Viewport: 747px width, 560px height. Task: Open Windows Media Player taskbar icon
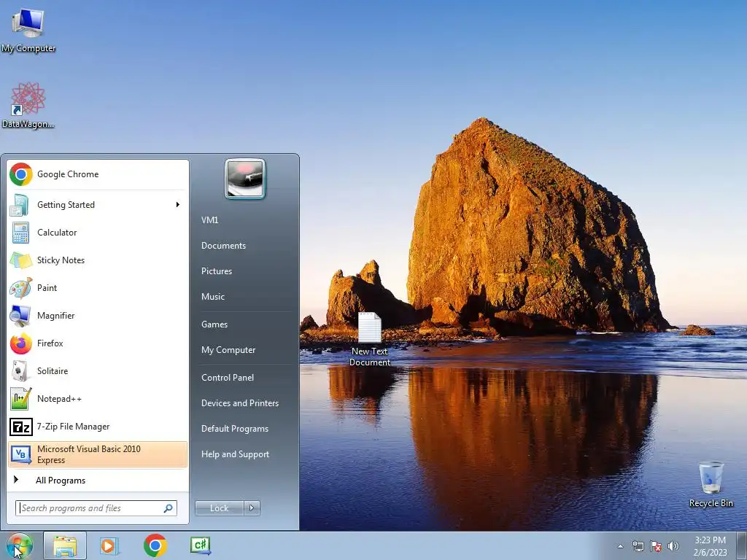click(x=109, y=545)
